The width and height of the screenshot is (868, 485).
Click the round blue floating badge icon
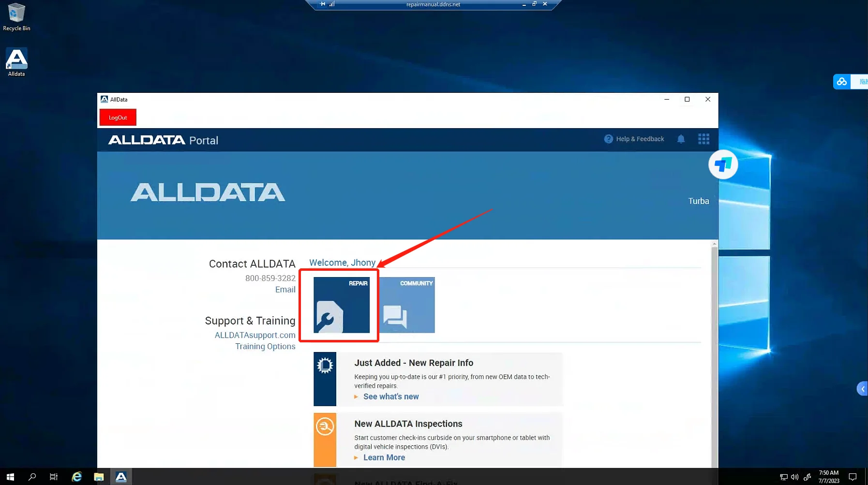tap(723, 165)
